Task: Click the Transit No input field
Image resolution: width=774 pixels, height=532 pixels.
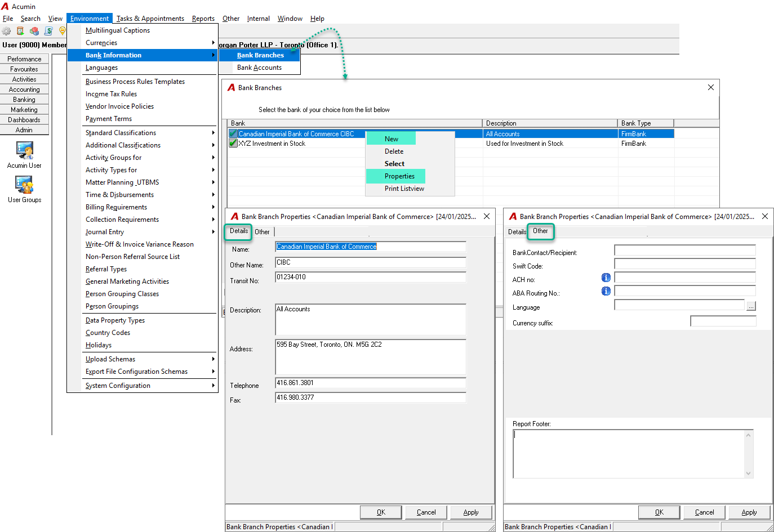Action: pos(371,277)
